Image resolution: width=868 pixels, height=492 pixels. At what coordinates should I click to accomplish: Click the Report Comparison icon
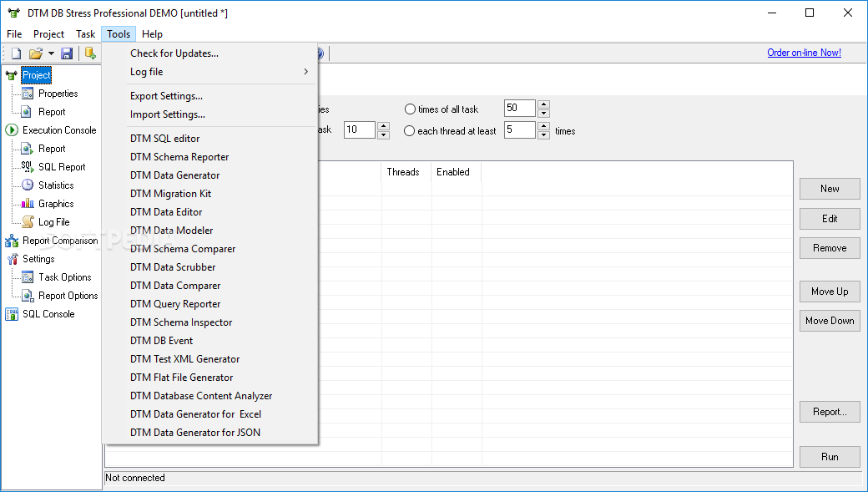[x=12, y=241]
